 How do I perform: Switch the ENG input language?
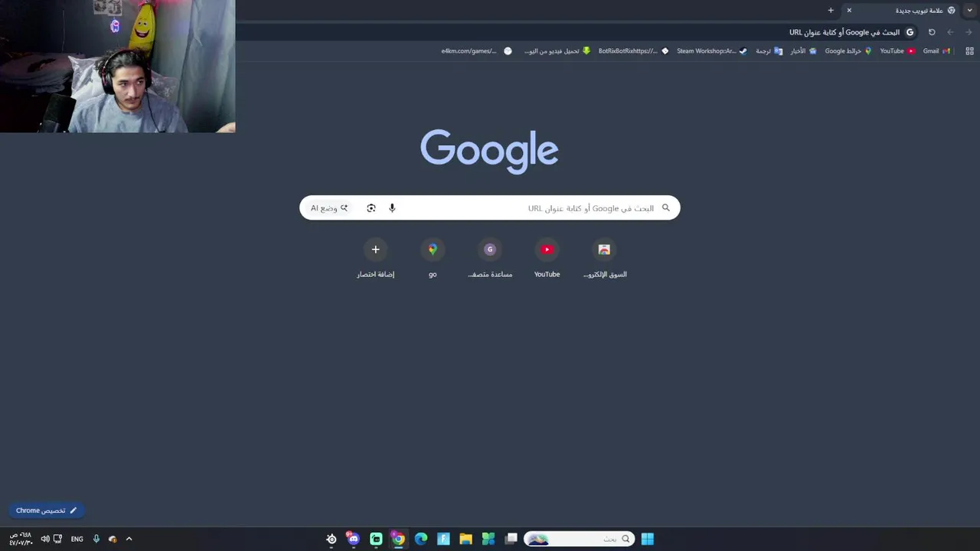coord(77,539)
